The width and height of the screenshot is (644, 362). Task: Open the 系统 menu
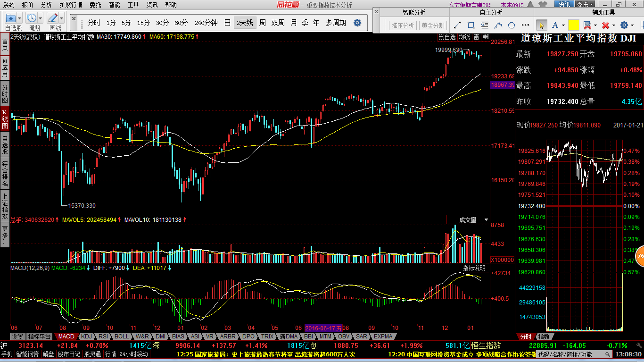pos(8,5)
